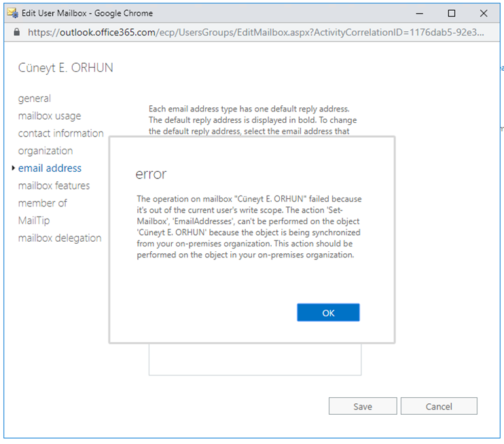
Task: Minimize the Chrome window
Action: click(419, 13)
